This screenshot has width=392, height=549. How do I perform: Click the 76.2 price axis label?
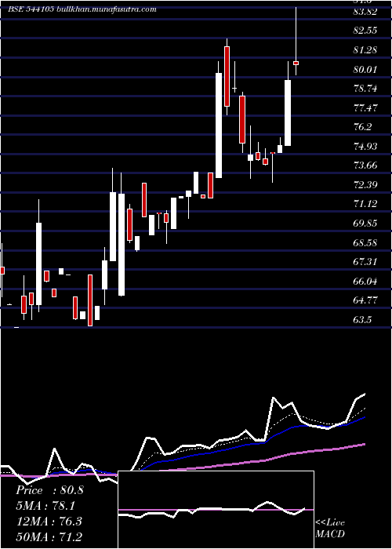click(x=362, y=127)
